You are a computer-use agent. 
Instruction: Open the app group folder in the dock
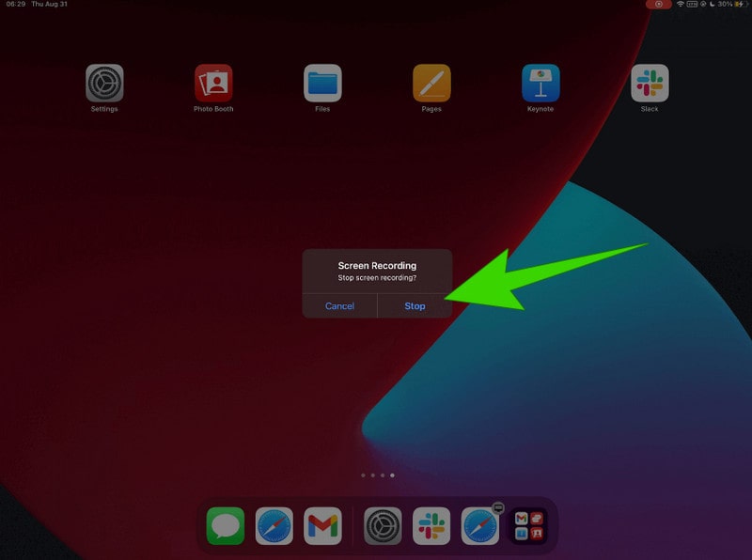click(x=527, y=524)
